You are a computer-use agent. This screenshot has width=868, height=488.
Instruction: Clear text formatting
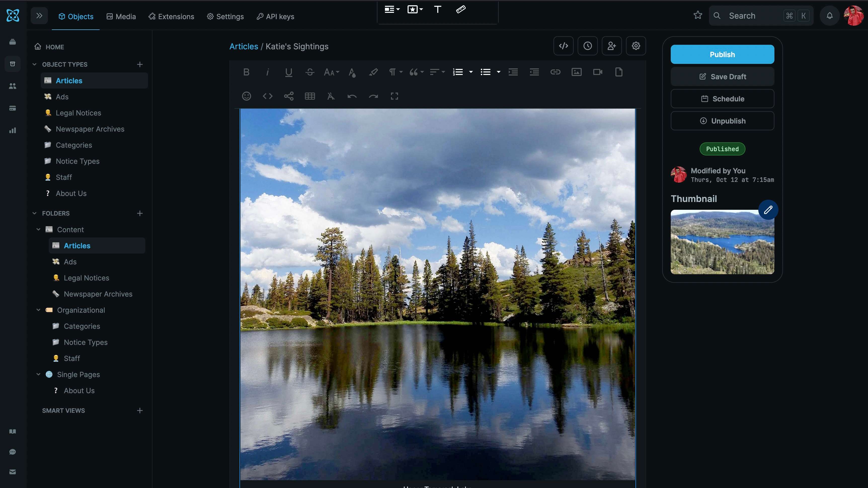(x=331, y=96)
